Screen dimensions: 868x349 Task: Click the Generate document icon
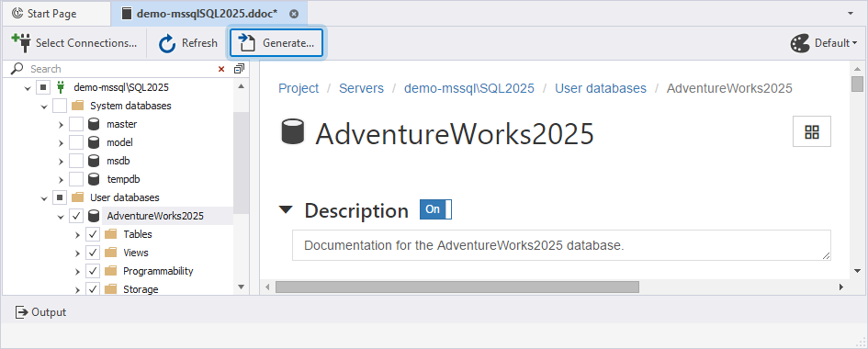tap(246, 42)
